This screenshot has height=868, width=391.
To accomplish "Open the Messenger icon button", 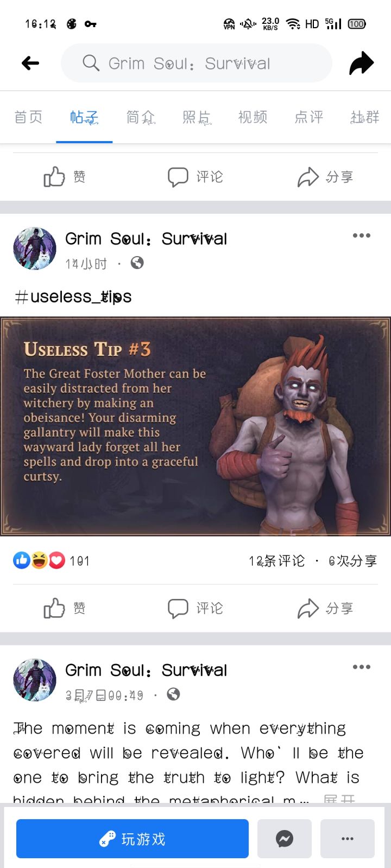I will pos(285,839).
